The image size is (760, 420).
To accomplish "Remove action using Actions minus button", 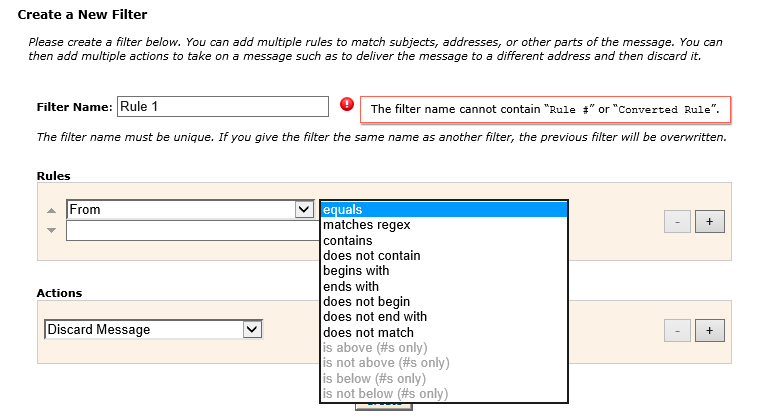I will (678, 330).
